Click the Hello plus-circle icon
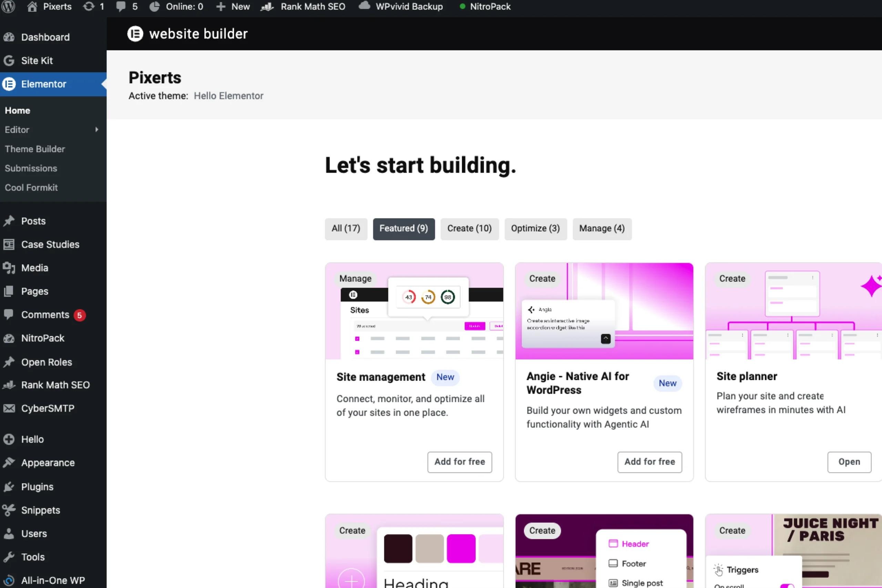The width and height of the screenshot is (882, 588). 9,439
